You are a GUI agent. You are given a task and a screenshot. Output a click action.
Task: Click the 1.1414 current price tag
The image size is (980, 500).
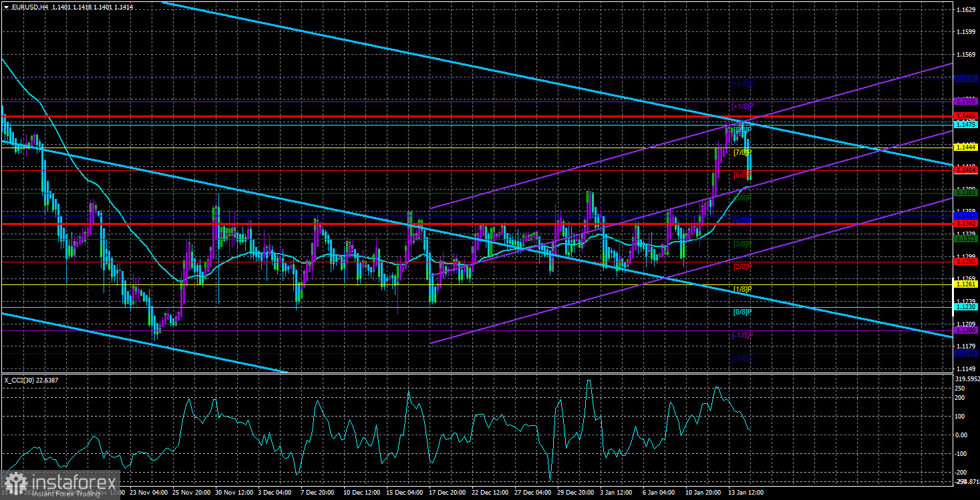click(x=966, y=170)
